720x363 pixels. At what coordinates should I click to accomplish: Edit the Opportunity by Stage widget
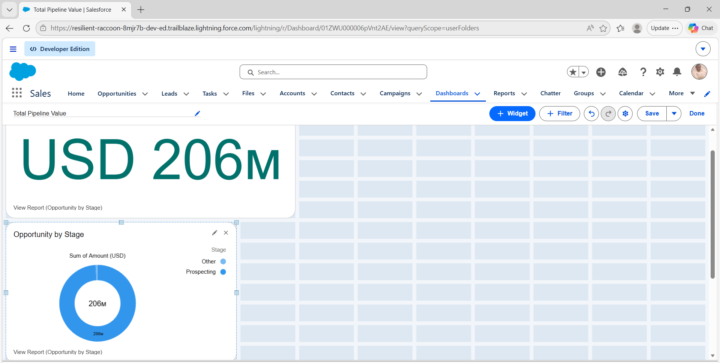(214, 233)
